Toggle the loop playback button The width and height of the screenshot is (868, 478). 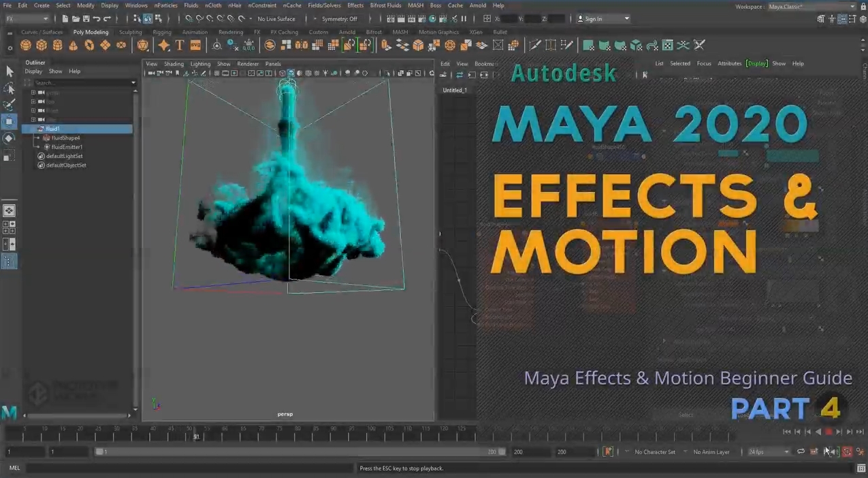tap(801, 451)
